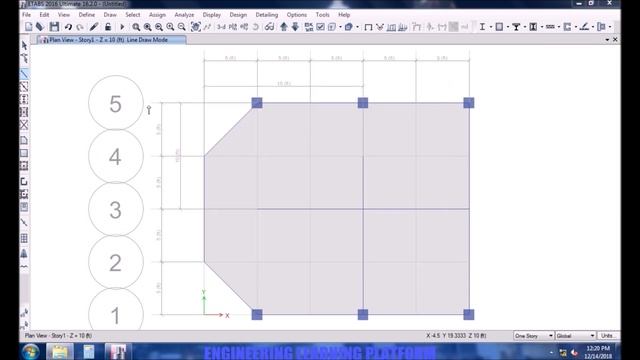Open the Options menu
The height and width of the screenshot is (360, 640).
(x=297, y=15)
